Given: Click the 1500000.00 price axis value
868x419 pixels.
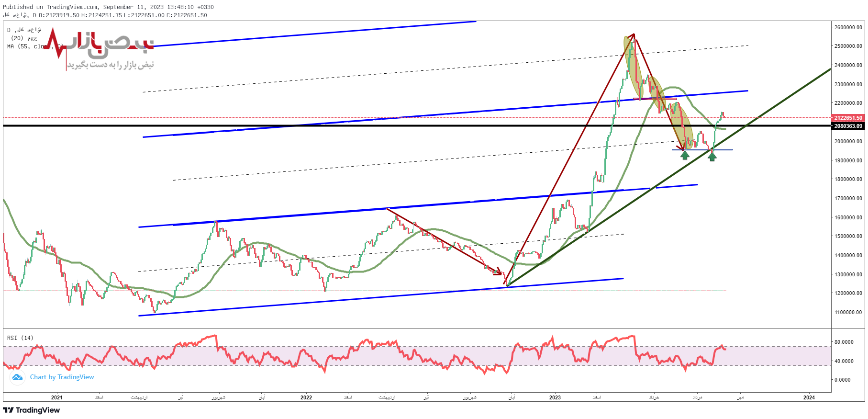Looking at the screenshot, I should [x=848, y=236].
